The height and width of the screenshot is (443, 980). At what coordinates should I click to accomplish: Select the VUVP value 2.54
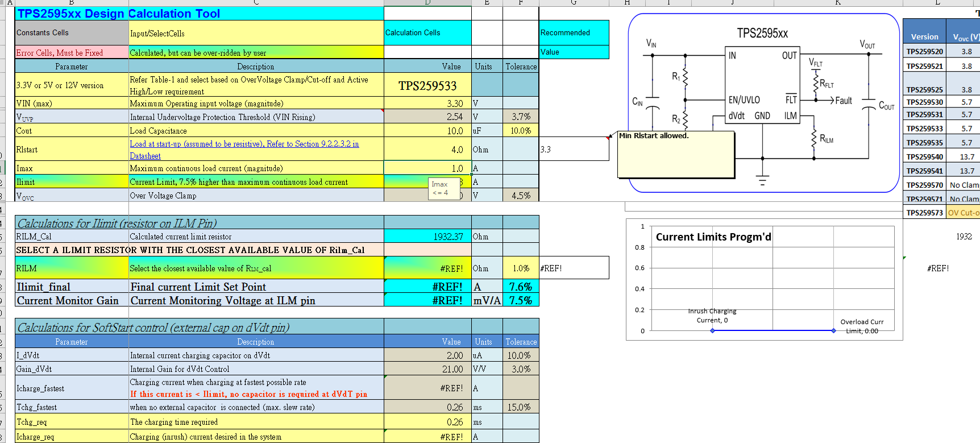point(427,117)
